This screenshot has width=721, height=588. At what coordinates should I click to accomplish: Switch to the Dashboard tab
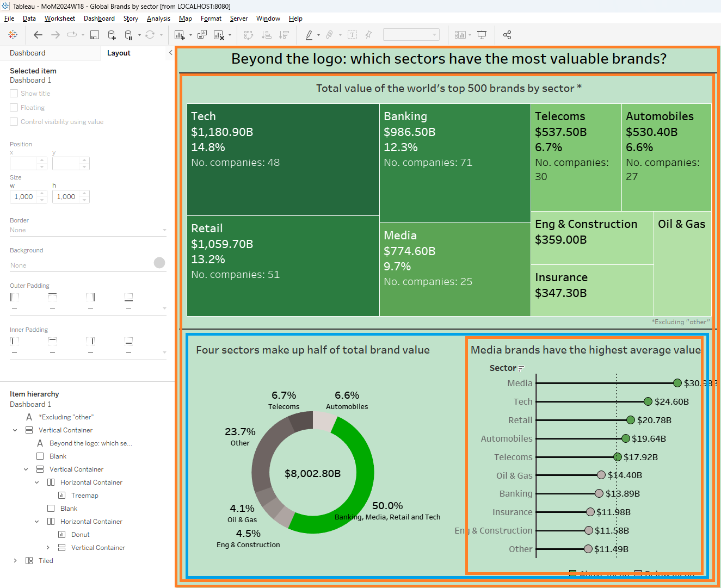click(28, 53)
